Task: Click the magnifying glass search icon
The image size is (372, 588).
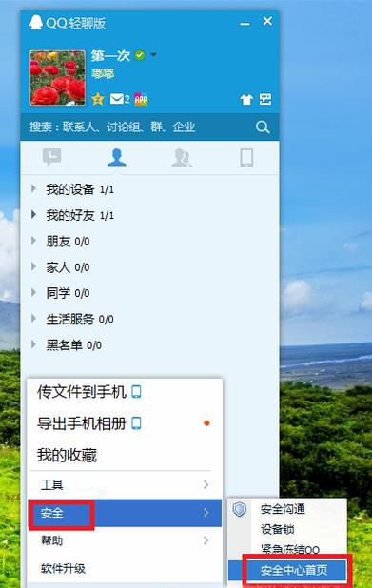Action: pos(263,127)
